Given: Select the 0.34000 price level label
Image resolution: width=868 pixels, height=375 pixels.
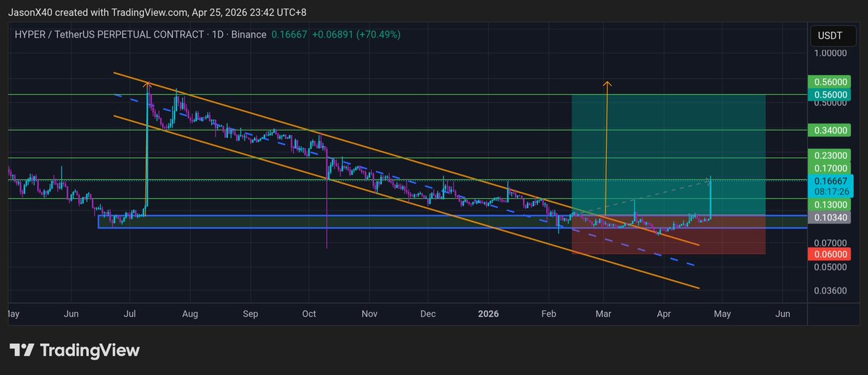Looking at the screenshot, I should tap(830, 130).
